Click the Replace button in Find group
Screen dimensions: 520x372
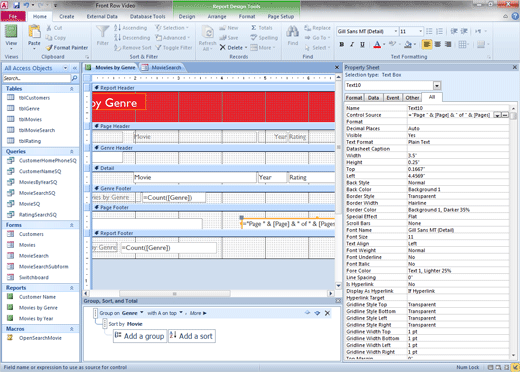[317, 28]
